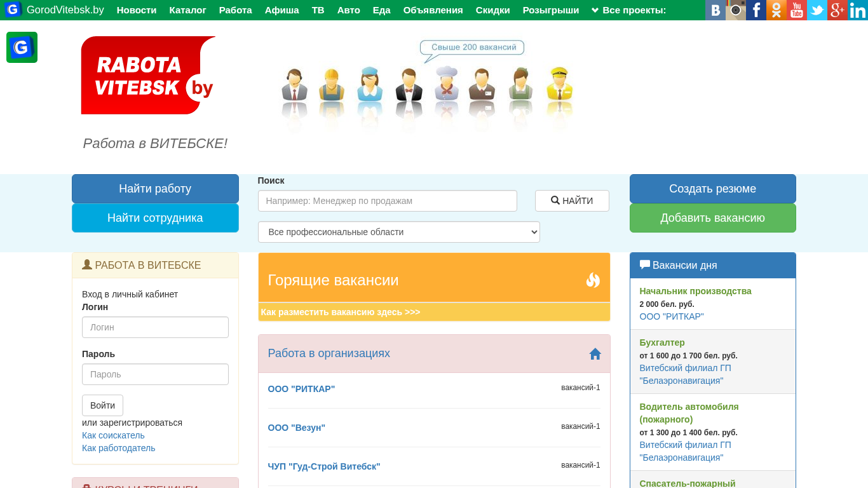Open the Бухгалтер vacancy

[662, 342]
